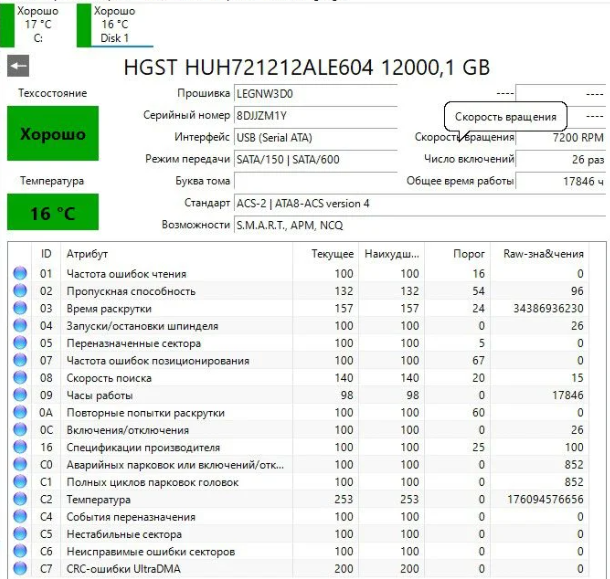The image size is (610, 579).
Task: Click status icon for Аварийных парковок row
Action: pyautogui.click(x=20, y=464)
